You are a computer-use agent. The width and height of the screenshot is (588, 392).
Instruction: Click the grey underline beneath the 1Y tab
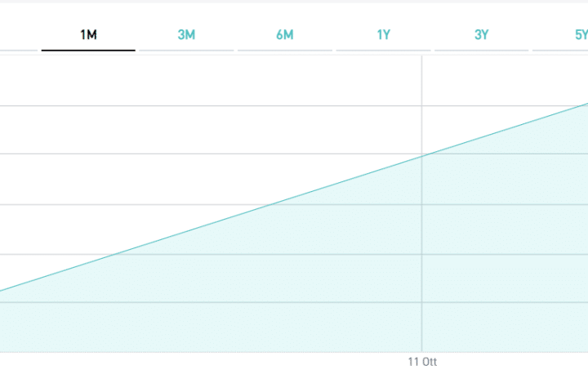click(x=383, y=50)
